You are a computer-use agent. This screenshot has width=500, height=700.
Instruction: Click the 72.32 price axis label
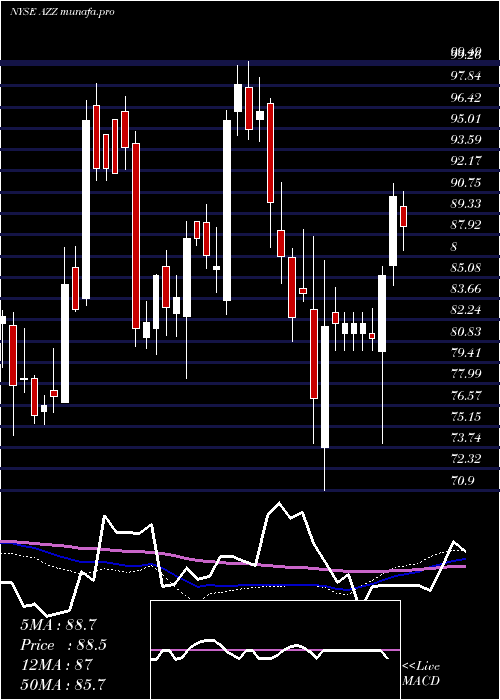(466, 459)
